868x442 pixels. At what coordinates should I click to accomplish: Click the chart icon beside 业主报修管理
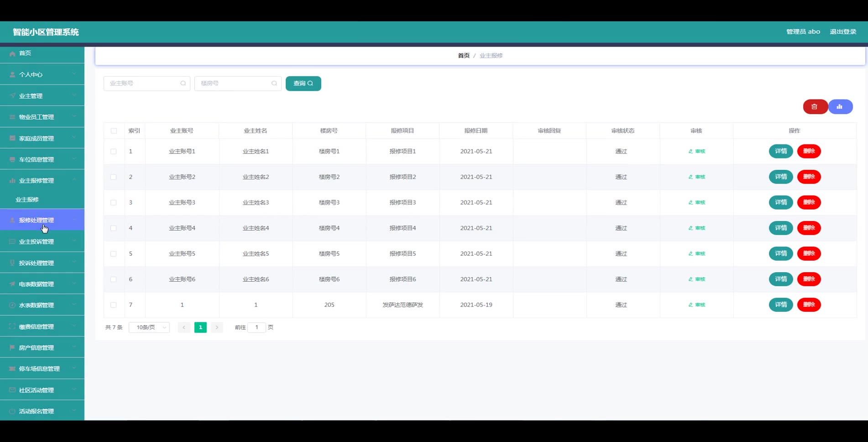pyautogui.click(x=12, y=180)
